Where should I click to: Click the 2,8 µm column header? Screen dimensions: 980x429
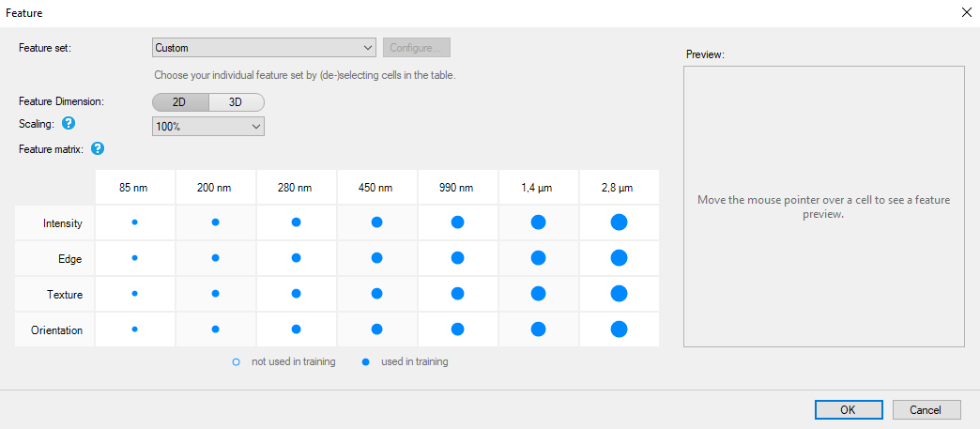619,187
